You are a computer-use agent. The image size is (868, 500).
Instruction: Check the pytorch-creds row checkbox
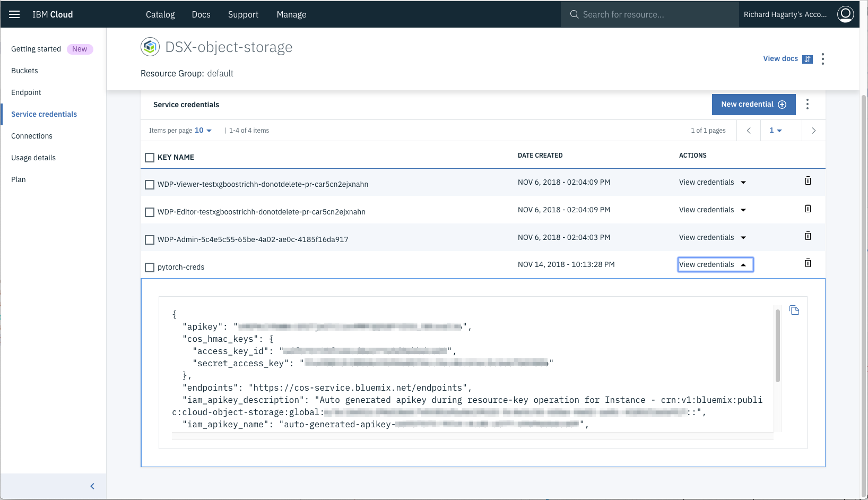[x=150, y=268]
